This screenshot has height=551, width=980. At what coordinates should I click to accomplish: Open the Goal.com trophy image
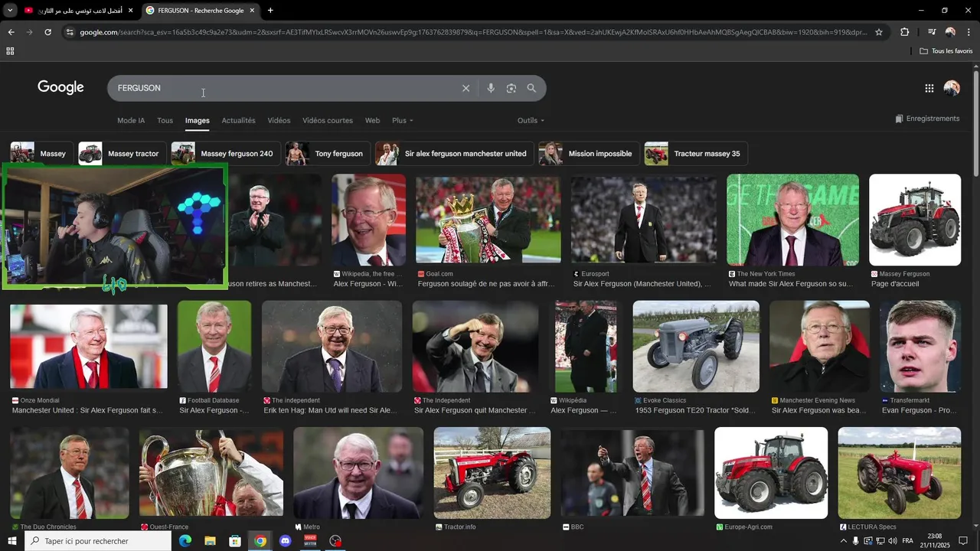pyautogui.click(x=488, y=220)
